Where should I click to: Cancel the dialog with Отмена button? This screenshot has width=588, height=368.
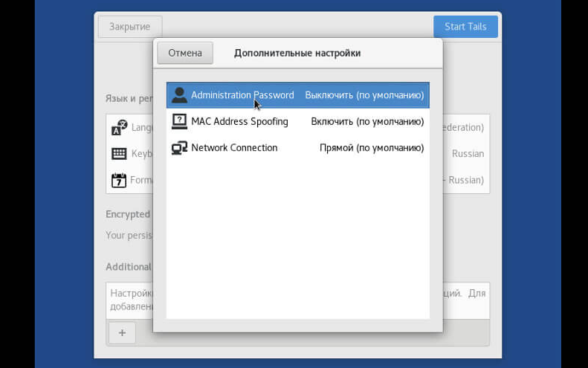pyautogui.click(x=185, y=53)
